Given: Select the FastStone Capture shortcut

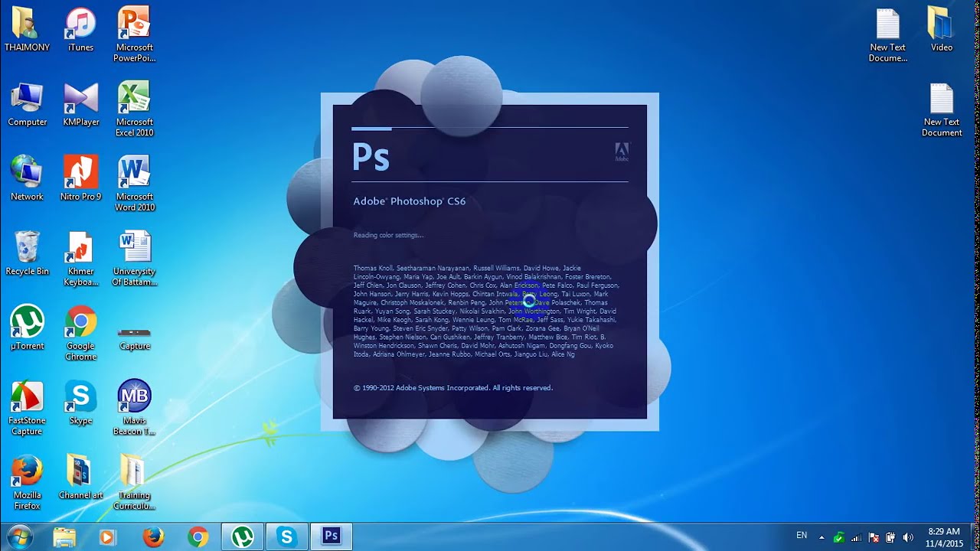Looking at the screenshot, I should tap(27, 409).
